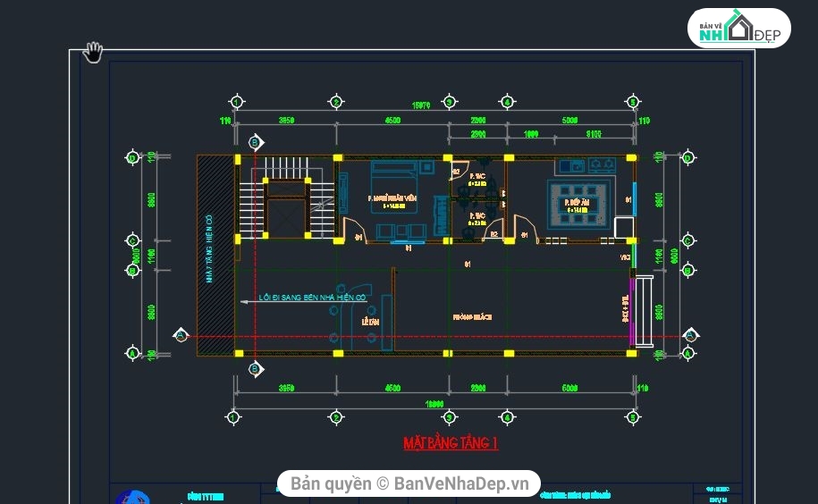Click the overall length dimension below the plan
The image size is (818, 504).
coord(434,404)
